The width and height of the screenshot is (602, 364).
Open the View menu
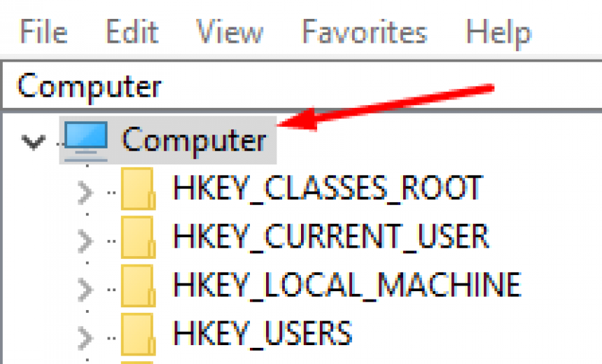[230, 31]
